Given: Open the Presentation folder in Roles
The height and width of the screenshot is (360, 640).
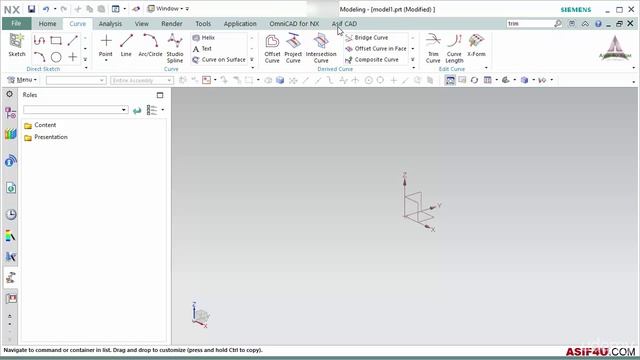Looking at the screenshot, I should [x=46, y=137].
